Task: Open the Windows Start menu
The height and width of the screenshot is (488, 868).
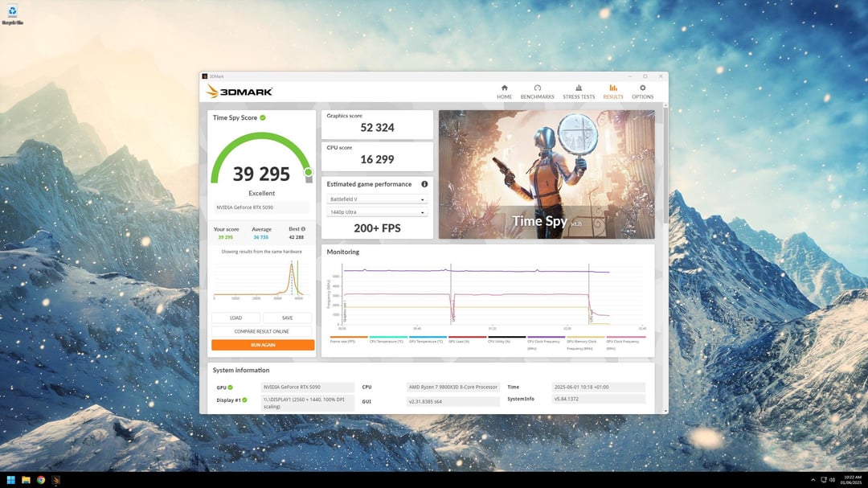Action: tap(10, 480)
